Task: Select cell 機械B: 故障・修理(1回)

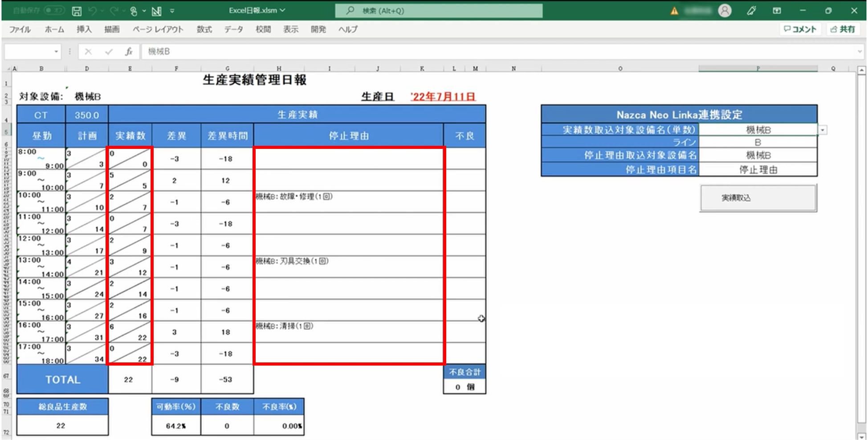Action: (x=348, y=202)
